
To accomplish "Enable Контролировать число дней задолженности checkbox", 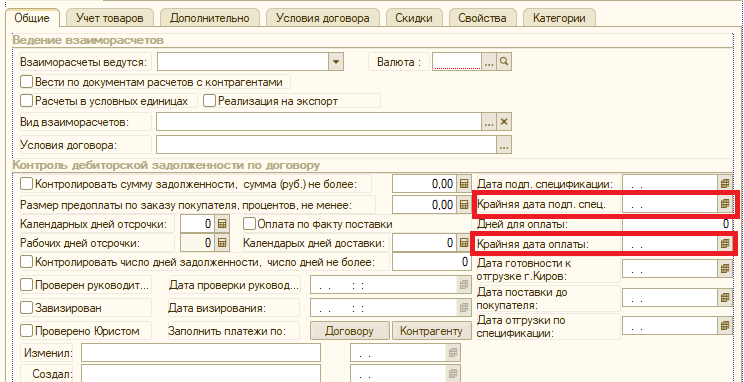I will point(27,262).
